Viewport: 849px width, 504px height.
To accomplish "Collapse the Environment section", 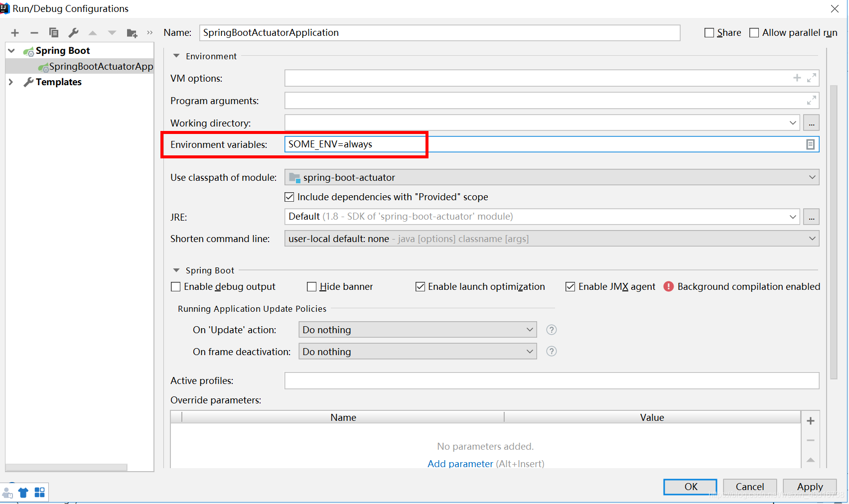I will (176, 56).
